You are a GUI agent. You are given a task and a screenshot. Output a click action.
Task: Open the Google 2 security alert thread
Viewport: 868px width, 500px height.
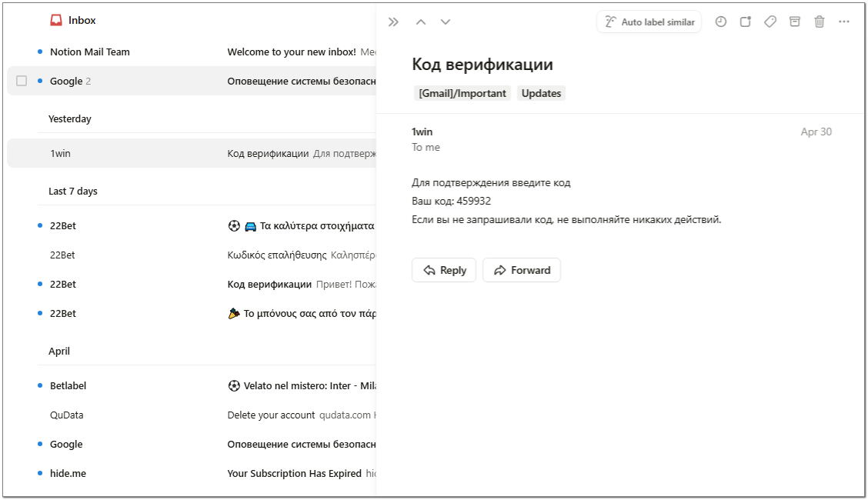(192, 81)
